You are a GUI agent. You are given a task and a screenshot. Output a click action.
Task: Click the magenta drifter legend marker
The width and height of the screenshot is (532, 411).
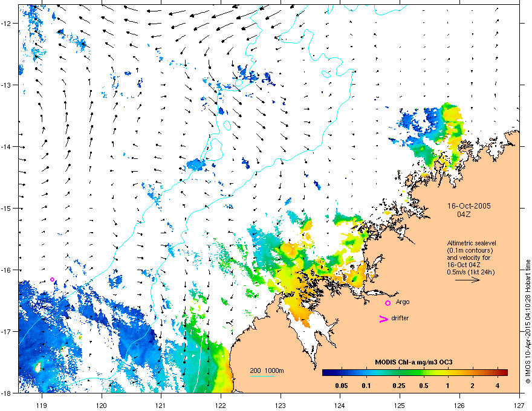click(x=383, y=319)
